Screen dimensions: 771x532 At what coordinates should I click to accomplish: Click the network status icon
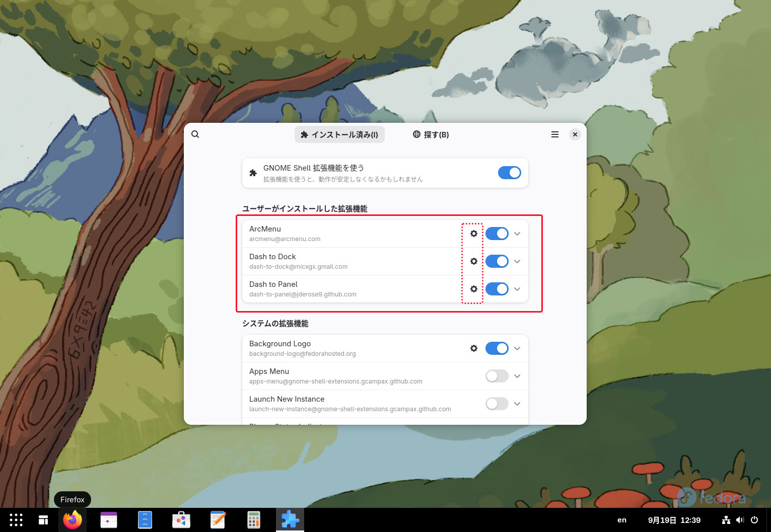726,520
